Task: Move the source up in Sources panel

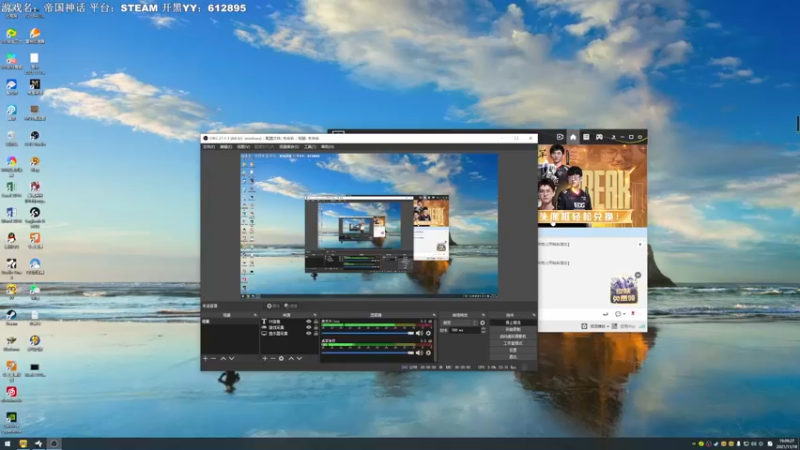Action: tap(291, 359)
